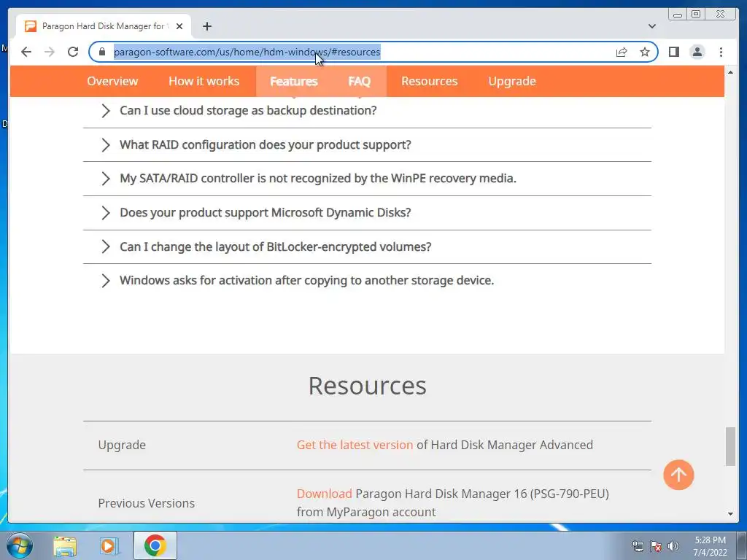Go to the How it works section

[x=204, y=81]
